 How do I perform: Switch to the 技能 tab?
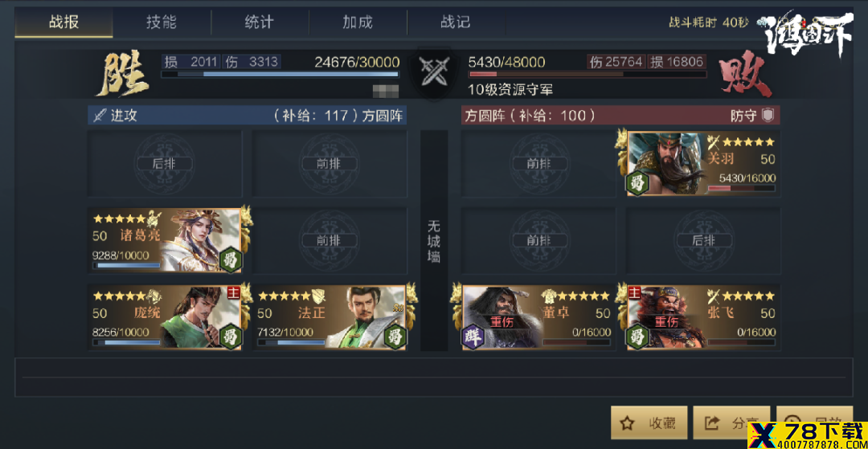(x=162, y=22)
